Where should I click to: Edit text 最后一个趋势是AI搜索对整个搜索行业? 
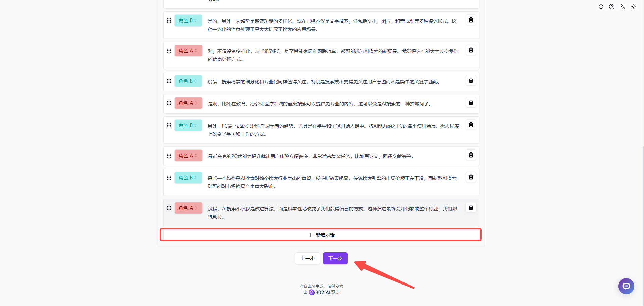(x=332, y=182)
